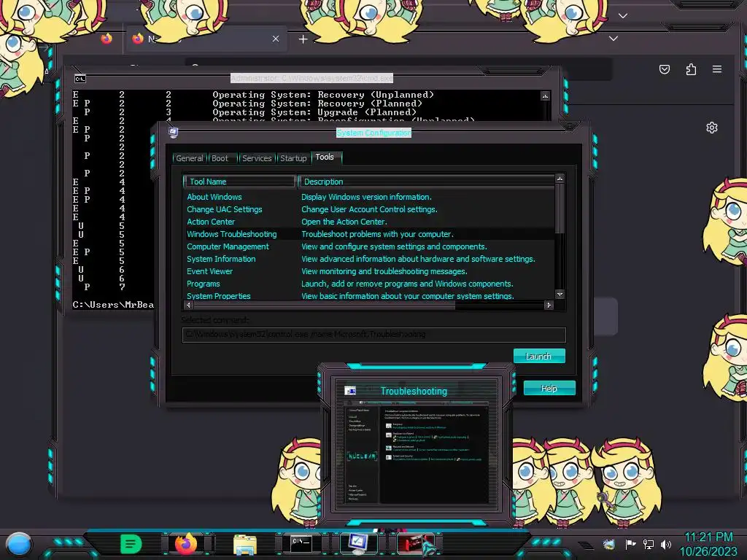Click 'View monitoring and troubleshooting messages.' text
This screenshot has width=747, height=560.
[x=384, y=271]
